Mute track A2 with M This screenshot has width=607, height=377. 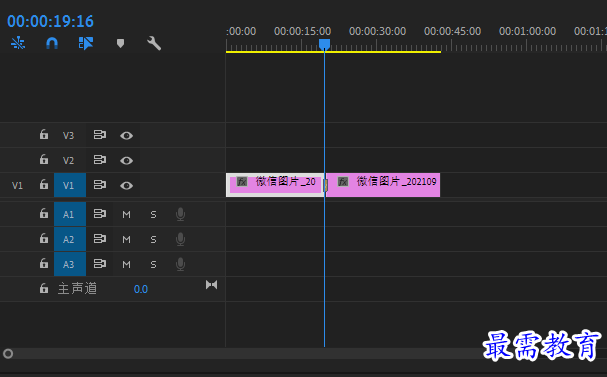click(126, 240)
